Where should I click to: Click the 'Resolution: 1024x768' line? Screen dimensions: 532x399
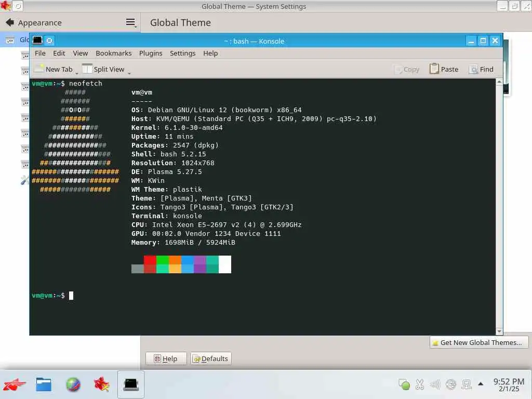(173, 163)
